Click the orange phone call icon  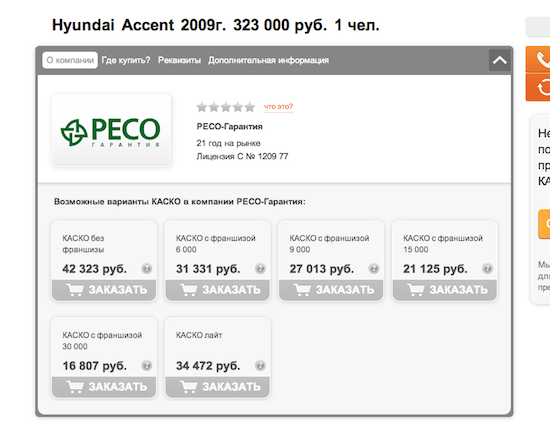[538, 59]
